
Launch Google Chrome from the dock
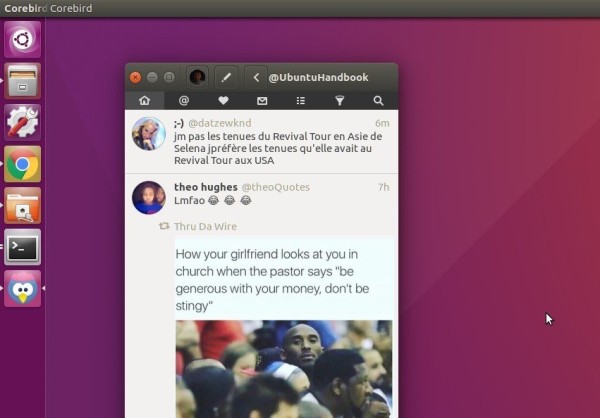click(23, 164)
